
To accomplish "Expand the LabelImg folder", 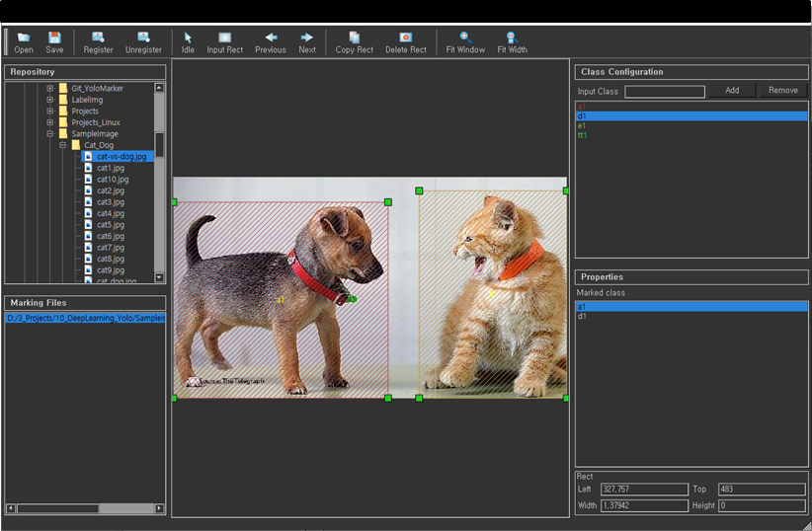I will click(50, 100).
